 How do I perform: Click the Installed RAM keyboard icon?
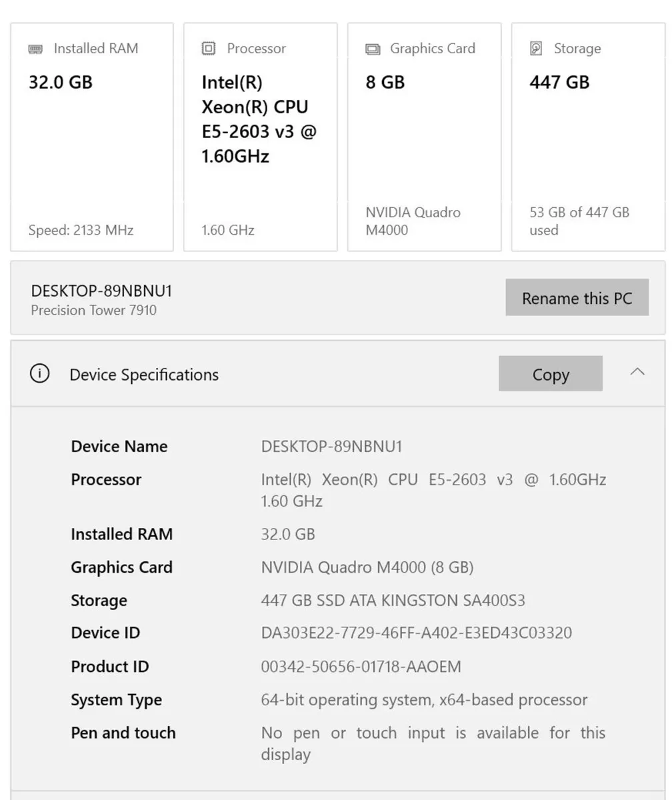coord(35,48)
